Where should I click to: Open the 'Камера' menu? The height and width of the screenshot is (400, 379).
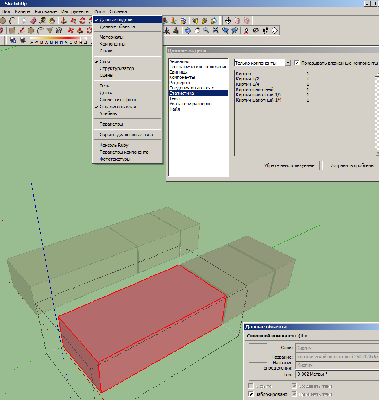point(22,12)
